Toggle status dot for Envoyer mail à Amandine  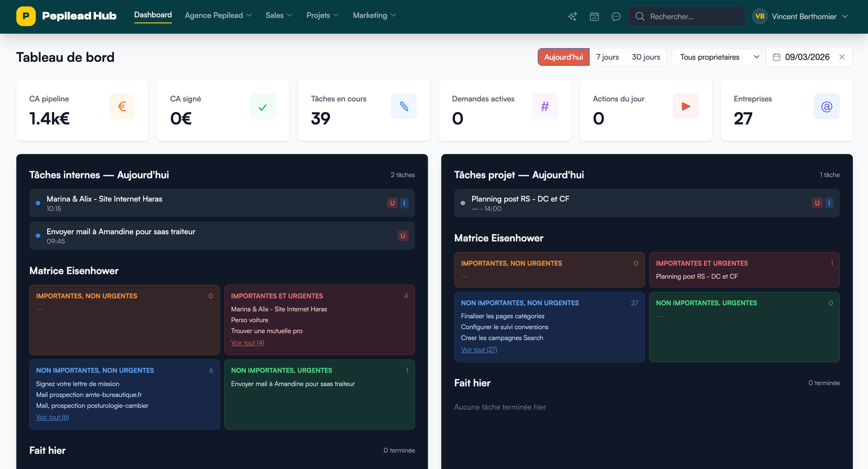pyautogui.click(x=38, y=236)
